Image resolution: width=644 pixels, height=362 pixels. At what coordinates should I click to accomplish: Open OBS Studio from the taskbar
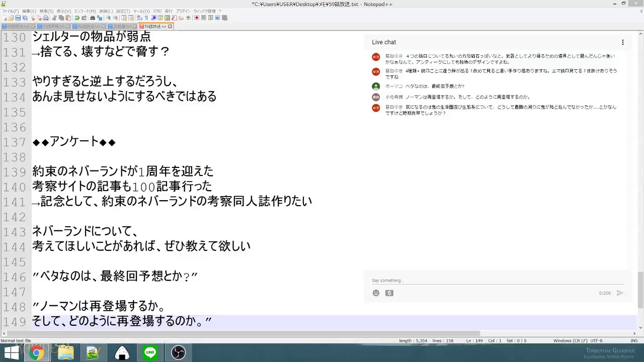(178, 353)
